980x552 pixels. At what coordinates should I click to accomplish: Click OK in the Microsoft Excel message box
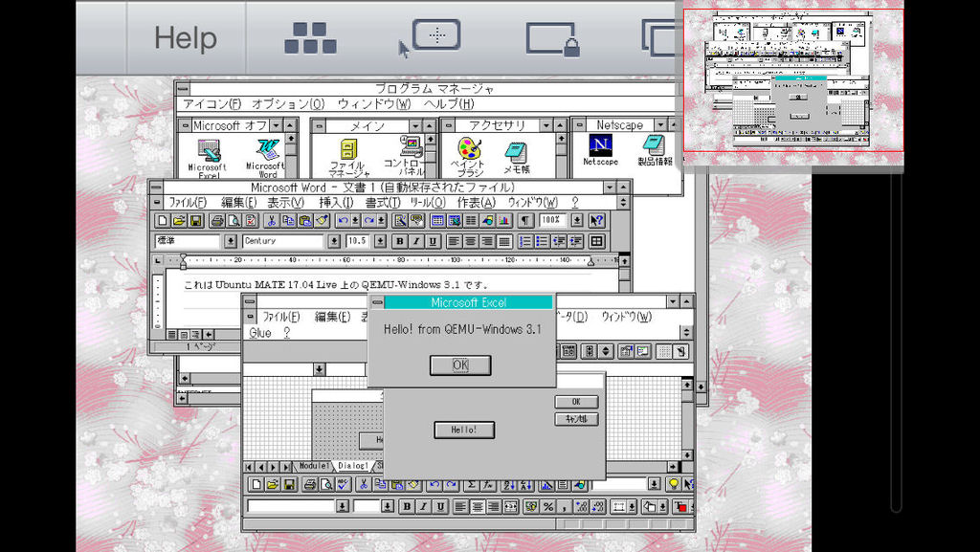[x=460, y=365]
